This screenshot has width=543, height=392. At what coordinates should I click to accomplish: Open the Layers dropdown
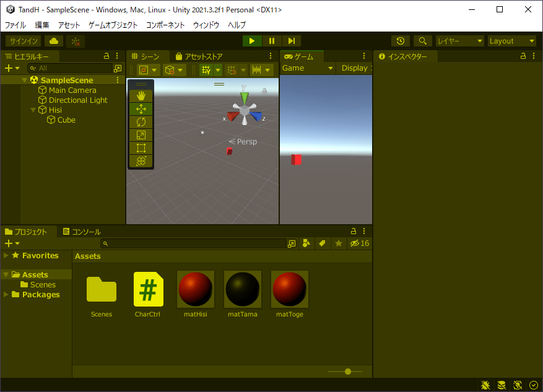coord(460,41)
